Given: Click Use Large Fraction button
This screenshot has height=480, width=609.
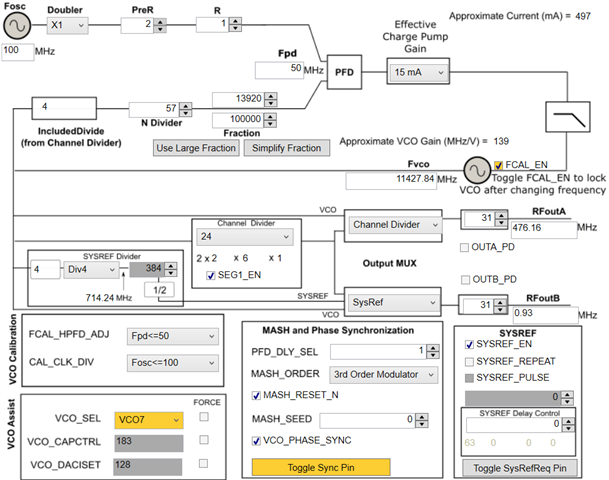Looking at the screenshot, I should (x=196, y=148).
